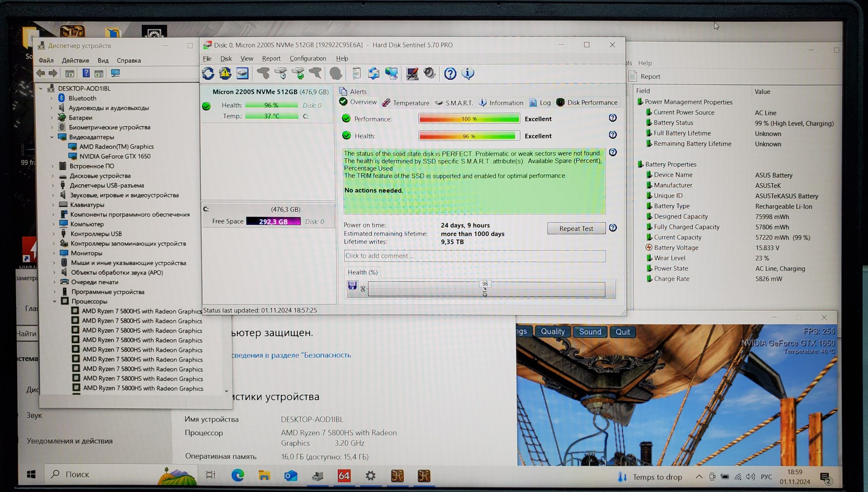
Task: Click the refresh icon in Hard Disk Sentinel toolbar
Action: point(208,74)
